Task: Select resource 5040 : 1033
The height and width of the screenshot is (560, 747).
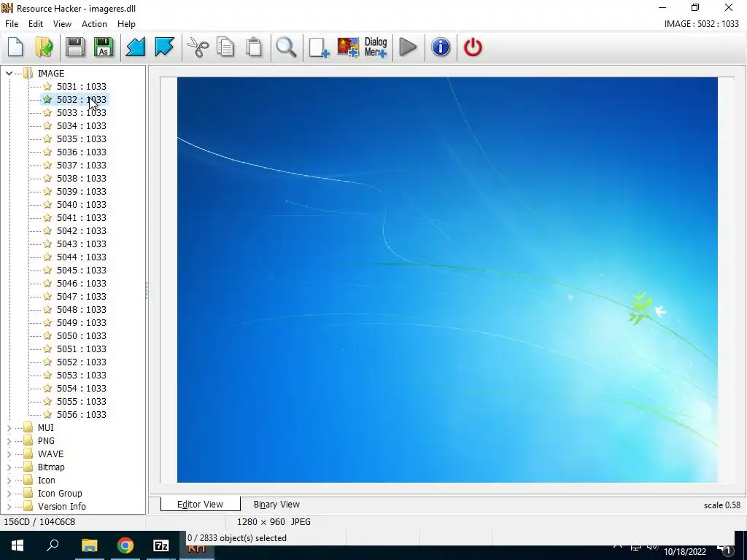Action: (x=82, y=204)
